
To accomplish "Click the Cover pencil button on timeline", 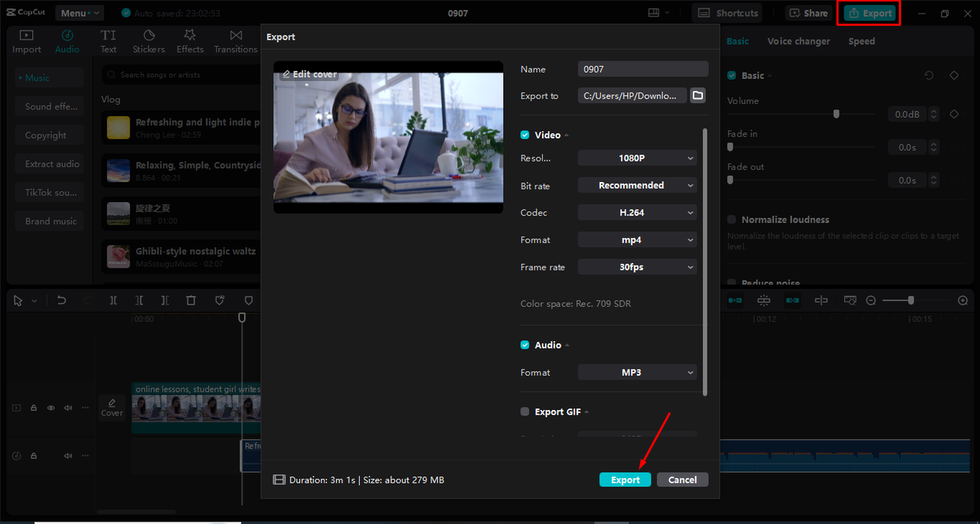I will tap(112, 407).
